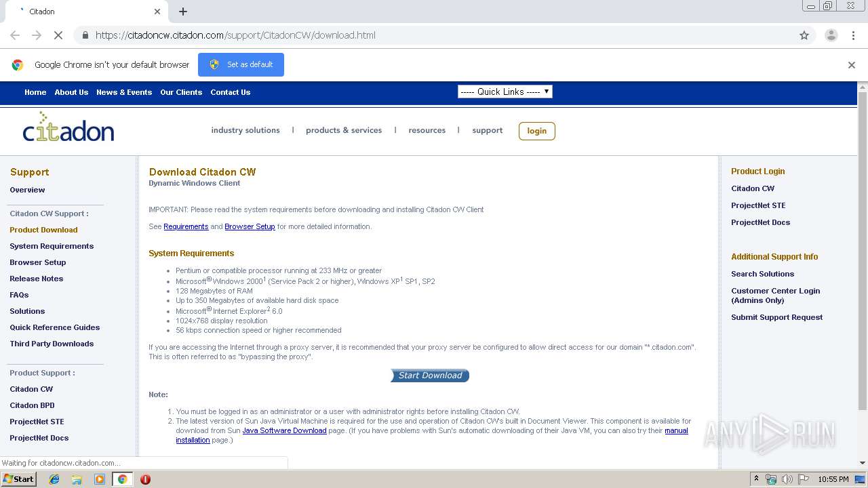Image resolution: width=868 pixels, height=488 pixels.
Task: Open Our Clients page
Action: tap(181, 92)
